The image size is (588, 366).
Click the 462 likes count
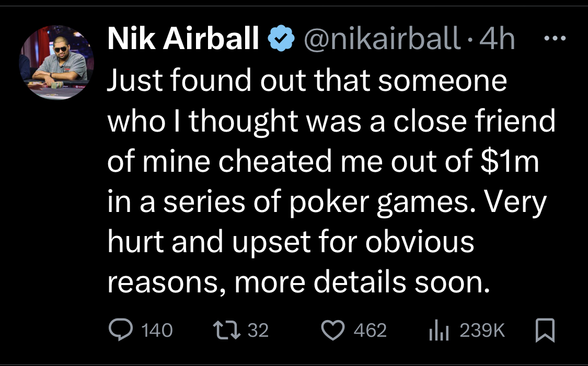point(370,330)
